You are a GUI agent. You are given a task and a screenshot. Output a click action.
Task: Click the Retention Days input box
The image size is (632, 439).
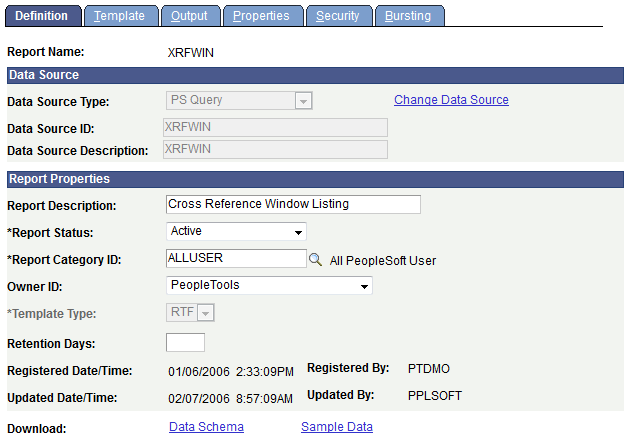(185, 343)
